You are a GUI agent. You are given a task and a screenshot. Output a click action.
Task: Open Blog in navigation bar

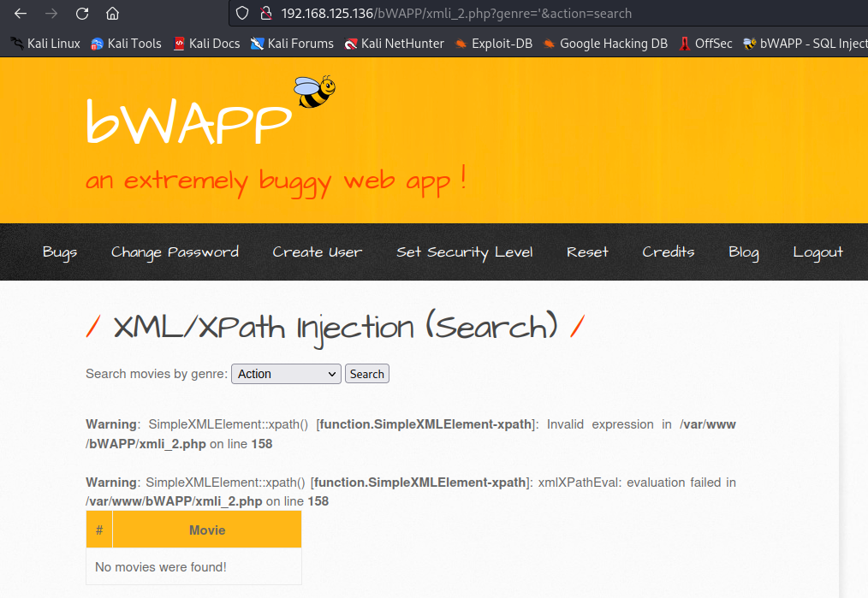click(743, 252)
